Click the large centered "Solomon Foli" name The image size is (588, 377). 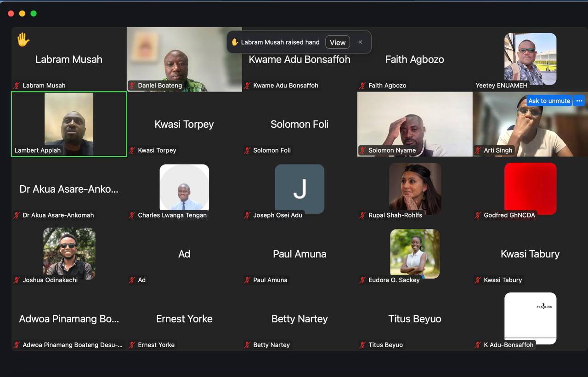click(x=300, y=124)
